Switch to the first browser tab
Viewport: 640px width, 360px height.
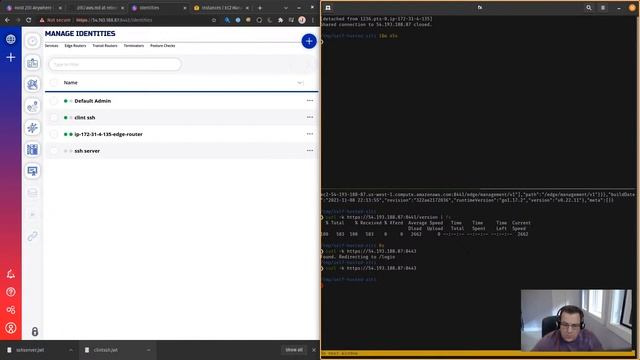pos(33,8)
